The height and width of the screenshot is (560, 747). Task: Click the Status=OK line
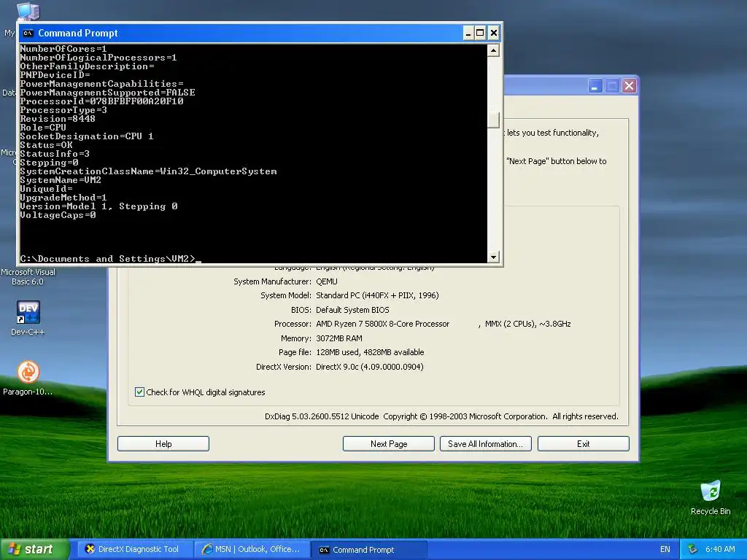click(x=46, y=145)
